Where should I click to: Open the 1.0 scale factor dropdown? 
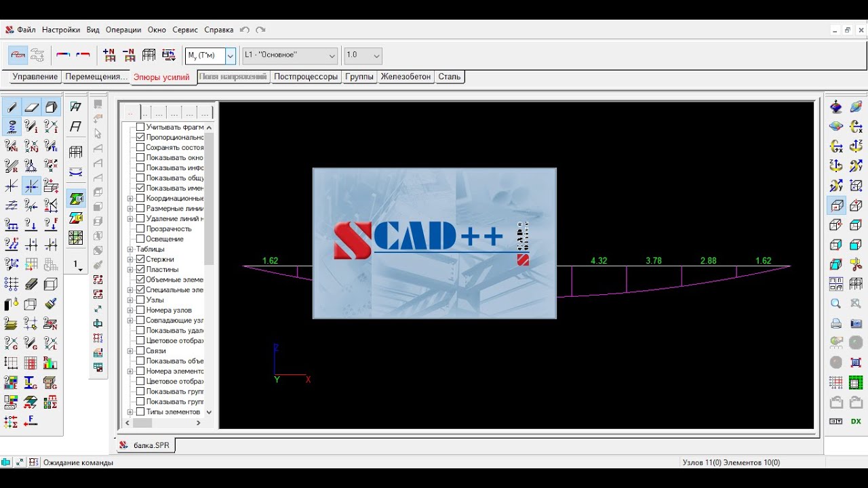click(x=363, y=56)
